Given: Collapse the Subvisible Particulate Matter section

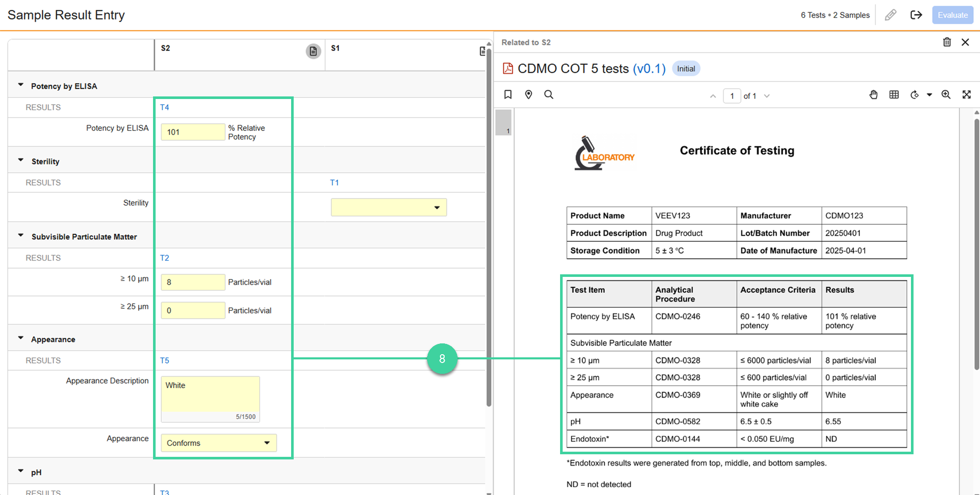Looking at the screenshot, I should [x=21, y=236].
